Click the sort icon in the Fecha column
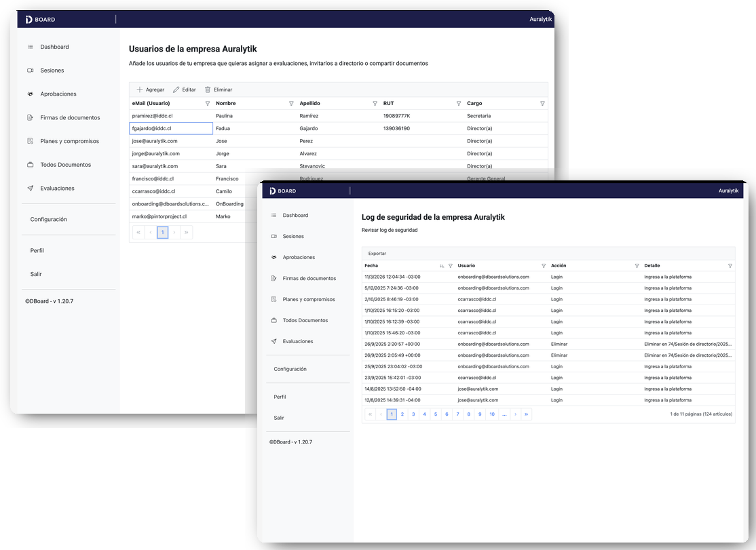 point(442,266)
